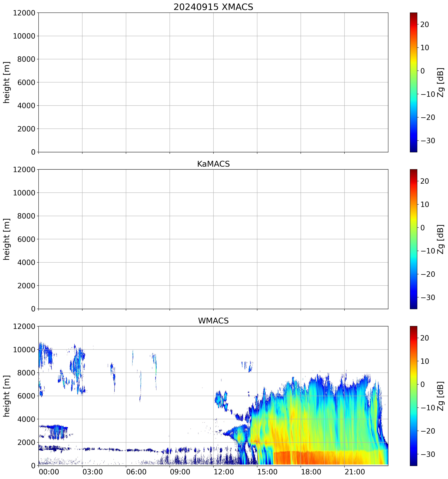Image resolution: width=448 pixels, height=479 pixels.
Task: Click the top XMACS colorbar
Action: (x=413, y=82)
